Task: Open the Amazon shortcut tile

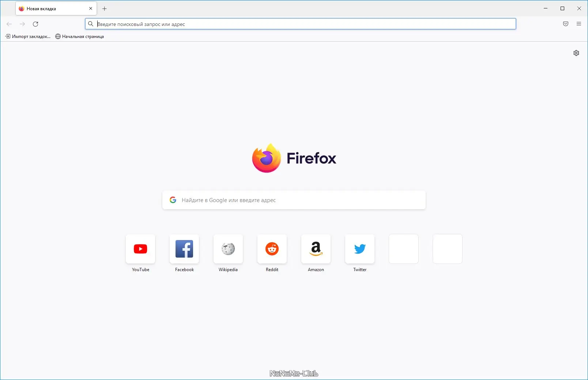Action: point(316,249)
